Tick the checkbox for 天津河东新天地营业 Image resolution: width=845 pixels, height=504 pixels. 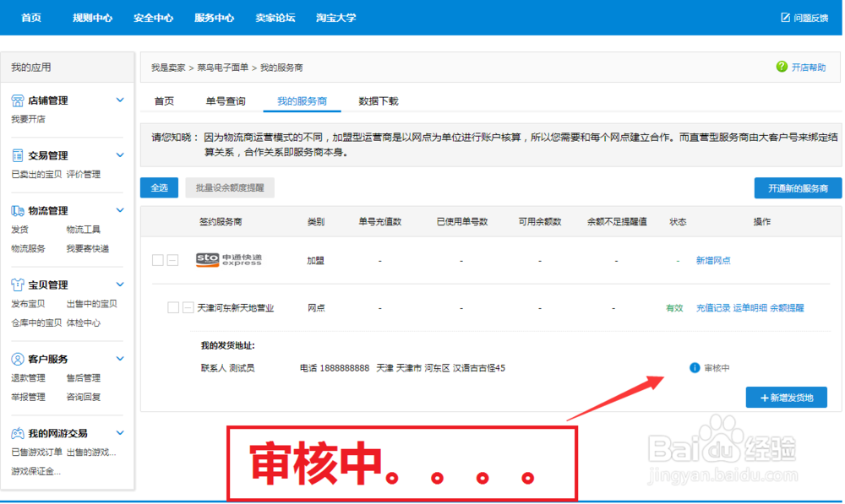pyautogui.click(x=173, y=307)
